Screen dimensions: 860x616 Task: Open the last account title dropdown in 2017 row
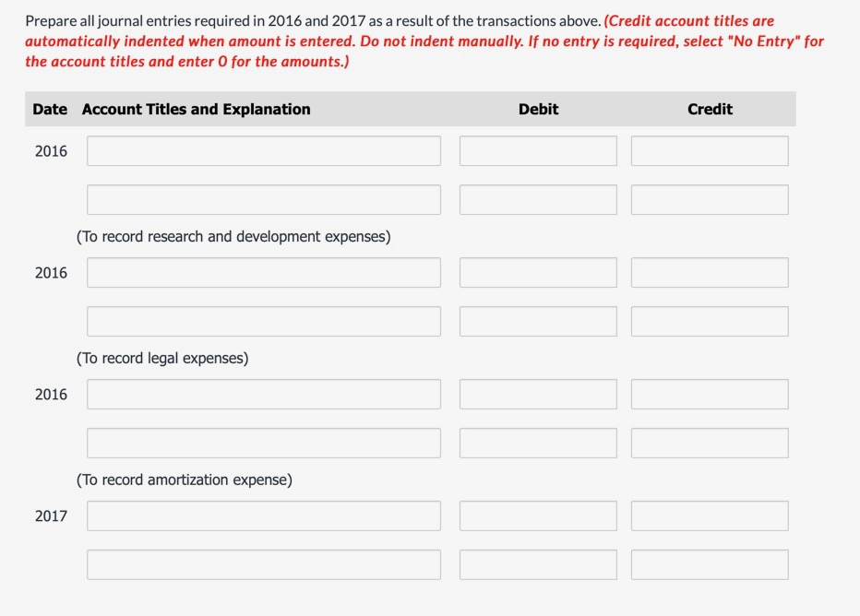263,563
